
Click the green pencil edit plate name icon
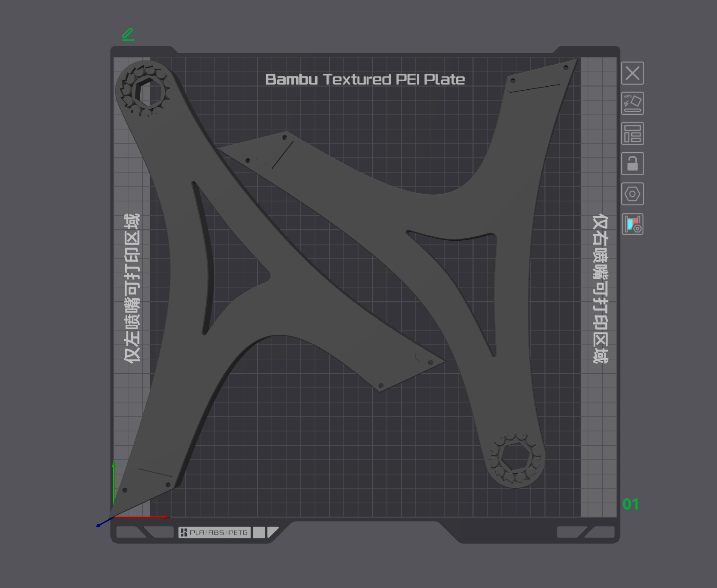pos(128,35)
